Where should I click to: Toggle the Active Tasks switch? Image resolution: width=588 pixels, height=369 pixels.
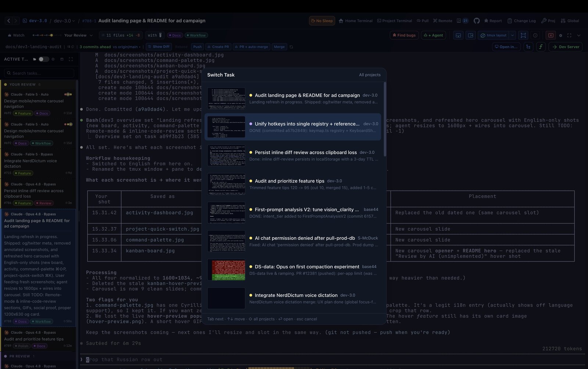pos(44,59)
